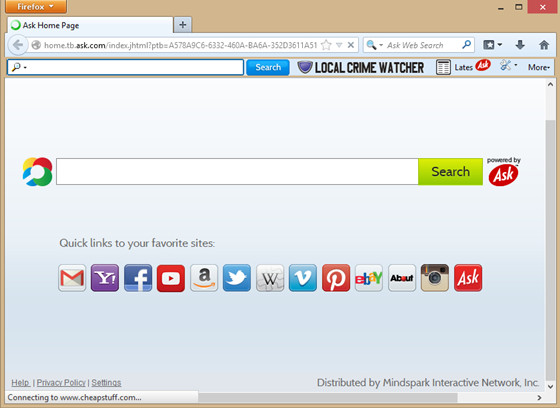
Task: Click 'Distributed by Mindspark Interactive Network' text
Action: point(428,383)
